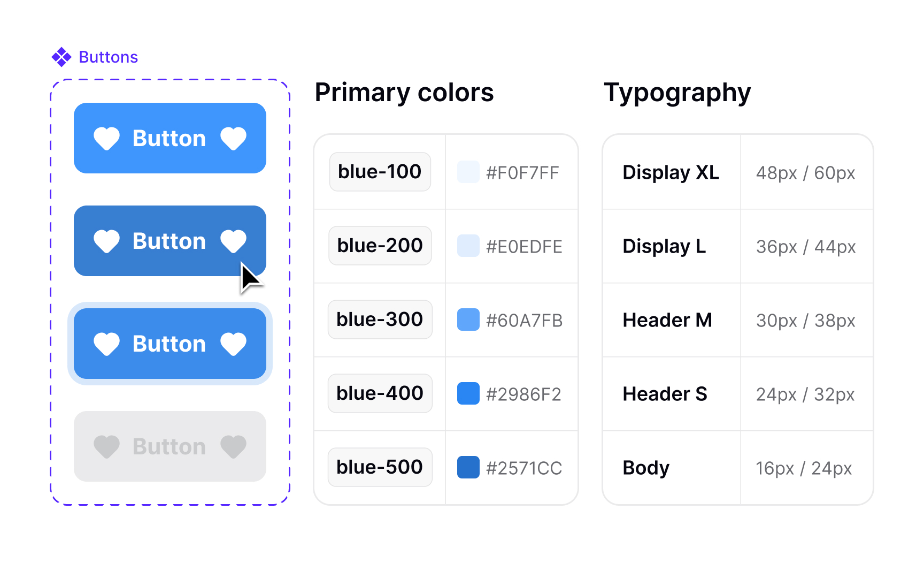
Task: Click the left heart on the disabled gray Button
Action: pos(107,446)
